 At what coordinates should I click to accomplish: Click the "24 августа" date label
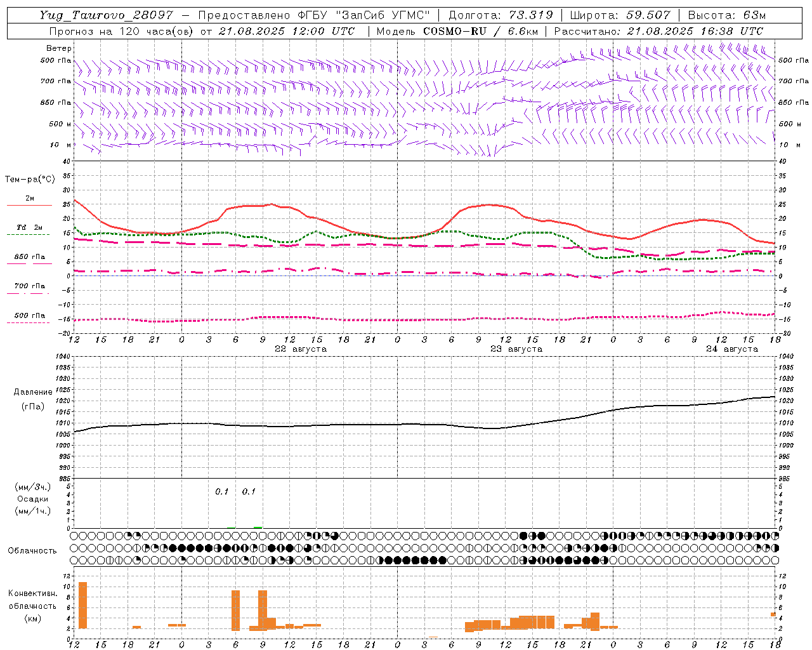732,349
